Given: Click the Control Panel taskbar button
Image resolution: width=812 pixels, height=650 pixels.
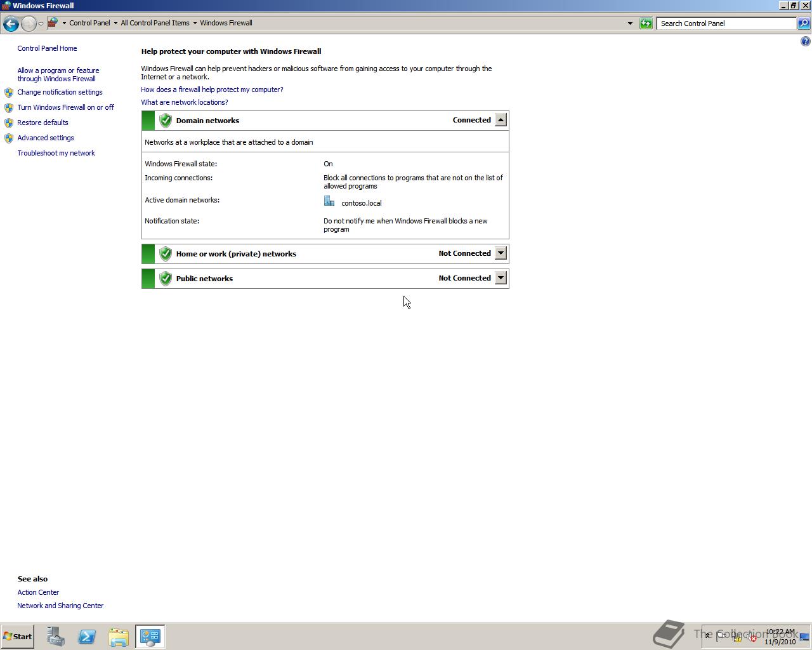Looking at the screenshot, I should pyautogui.click(x=150, y=637).
